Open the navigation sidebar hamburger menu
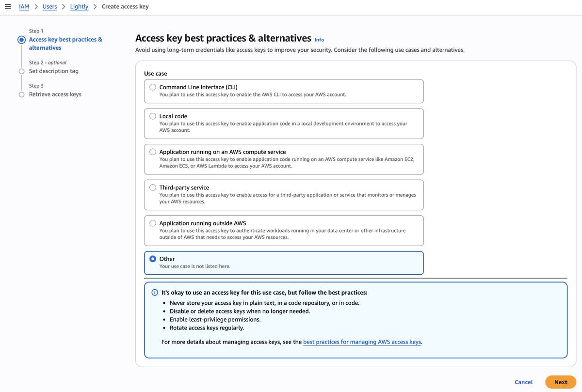 [x=7, y=6]
